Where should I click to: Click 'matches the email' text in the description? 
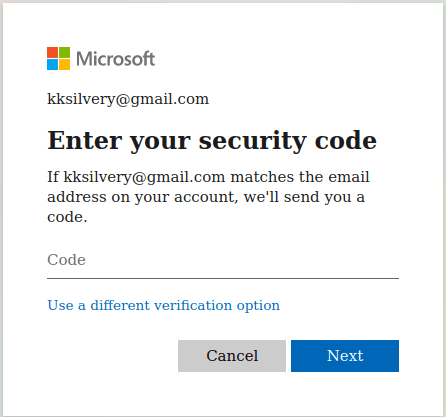(300, 177)
